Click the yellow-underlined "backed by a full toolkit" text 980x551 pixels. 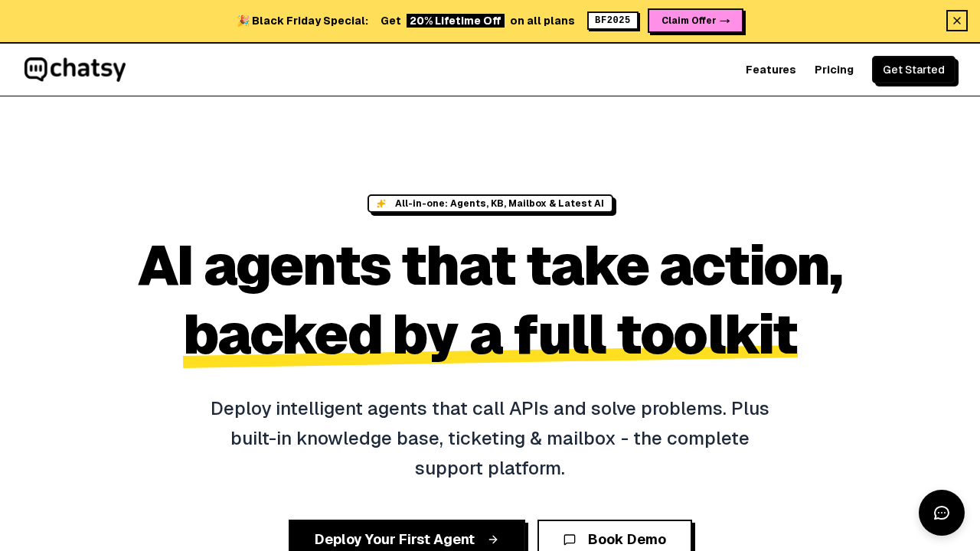tap(490, 335)
